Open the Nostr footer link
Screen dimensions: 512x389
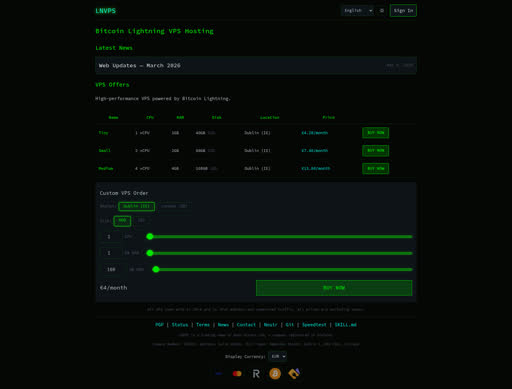270,325
